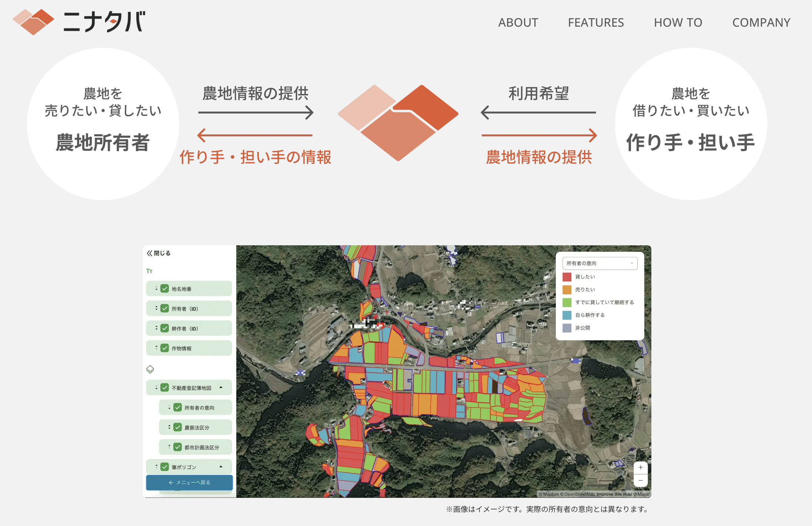Screen dimensions: 812x526
Task: Uncheck the 所有者（ID） checkbox
Action: click(165, 309)
